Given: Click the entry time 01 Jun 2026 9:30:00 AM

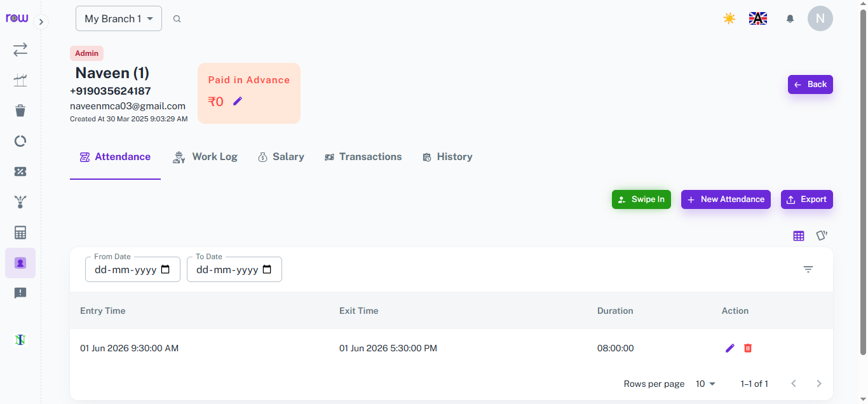Looking at the screenshot, I should click(x=130, y=348).
